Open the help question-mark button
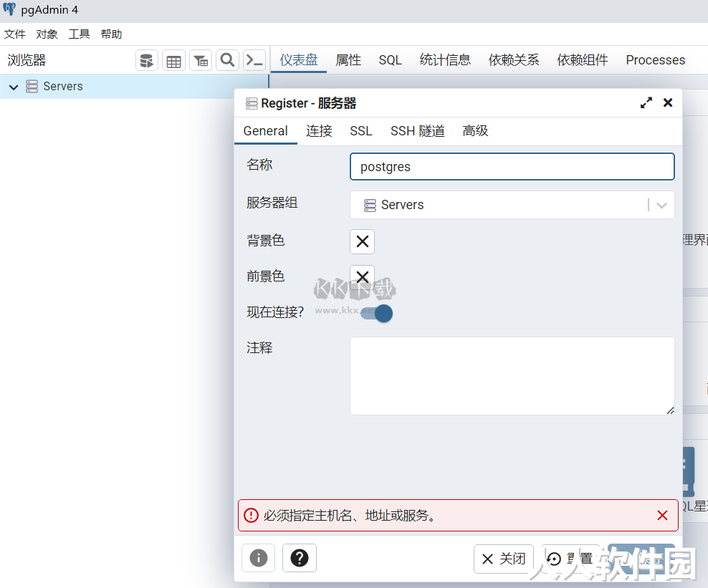The width and height of the screenshot is (708, 588). tap(300, 558)
